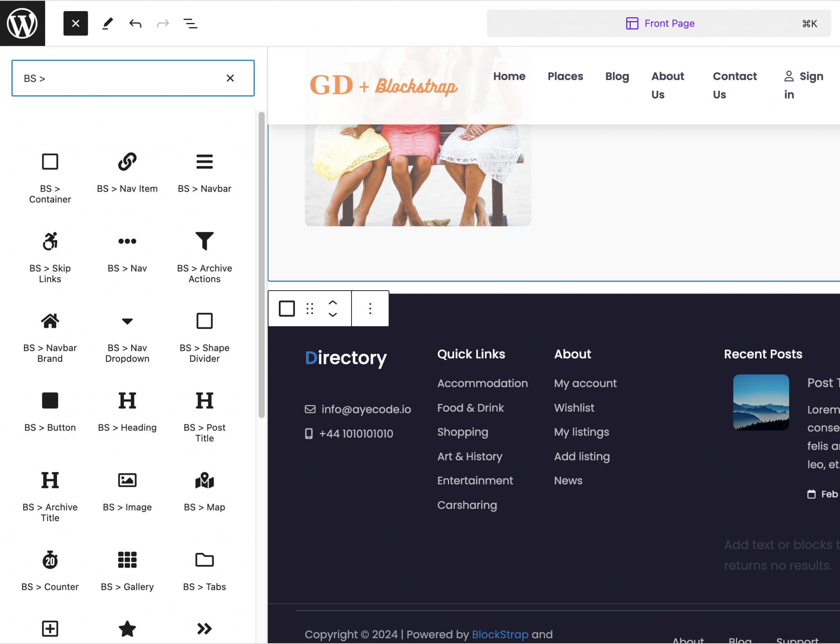
Task: Open the Document Overview list view
Action: coord(190,23)
